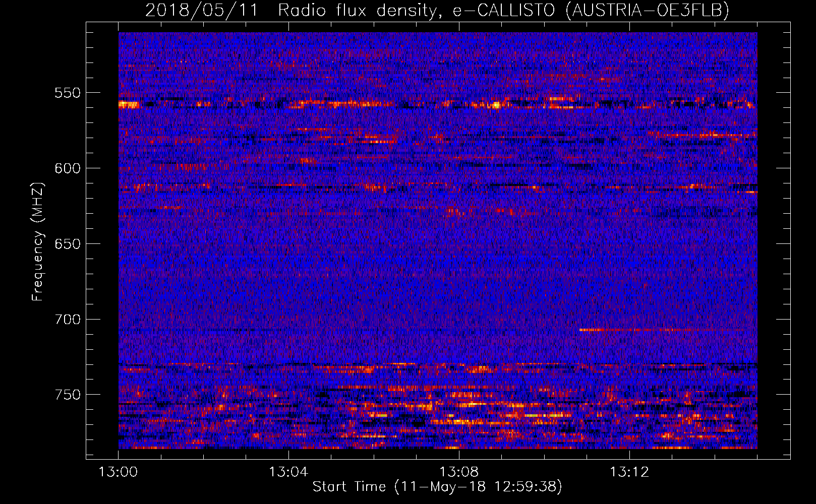Click the 13:04 time axis label
816x504 pixels.
(x=288, y=472)
